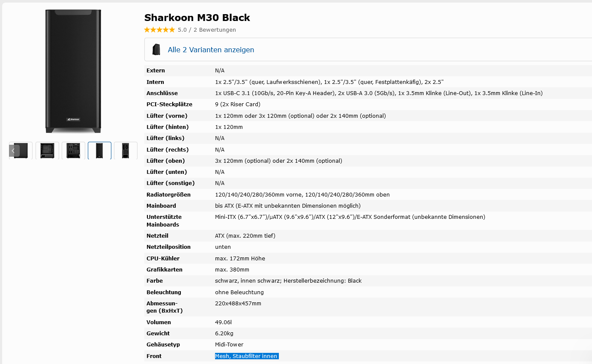Screen dimensions: 592x364
Task: Open Alle 2 Varianten anzeigen
Action: 211,50
